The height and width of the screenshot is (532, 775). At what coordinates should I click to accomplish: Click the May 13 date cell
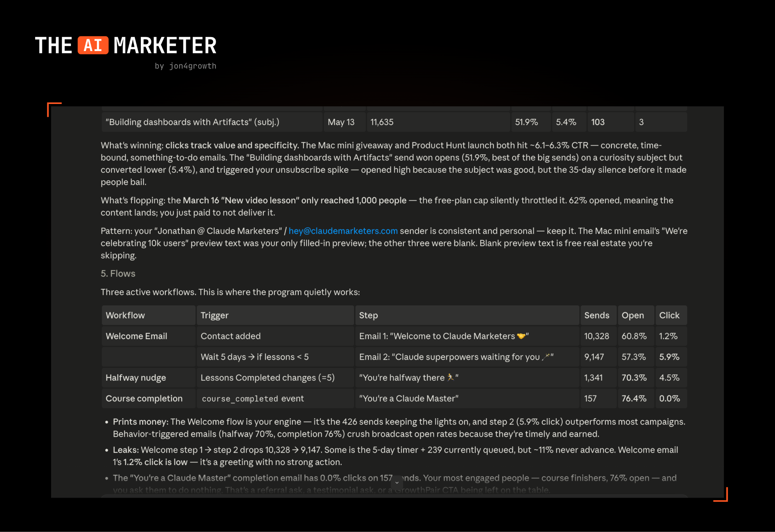point(345,122)
